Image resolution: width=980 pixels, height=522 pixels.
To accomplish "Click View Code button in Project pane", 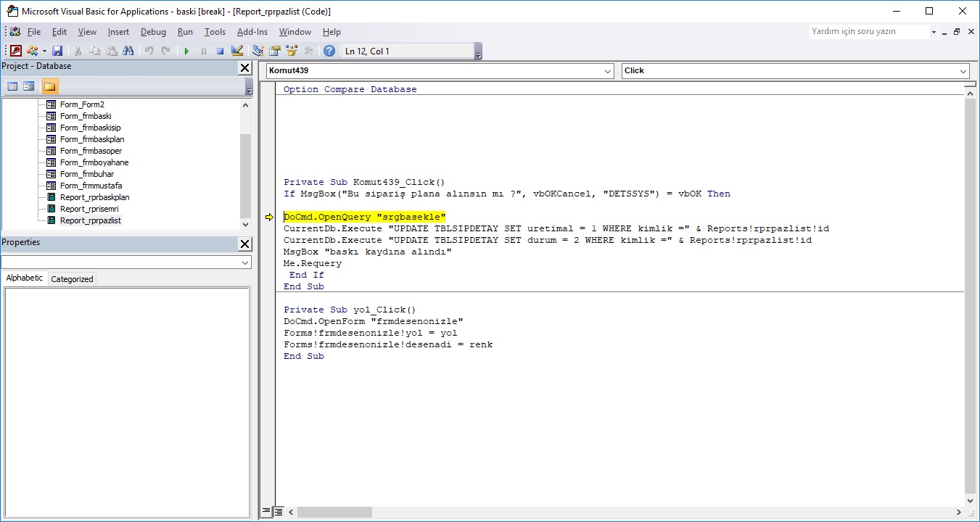I will 12,86.
